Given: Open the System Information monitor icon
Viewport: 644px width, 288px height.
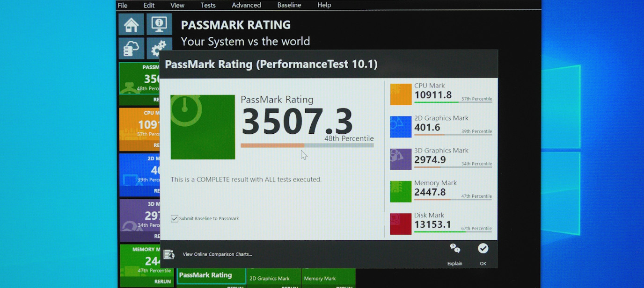Looking at the screenshot, I should tap(159, 24).
